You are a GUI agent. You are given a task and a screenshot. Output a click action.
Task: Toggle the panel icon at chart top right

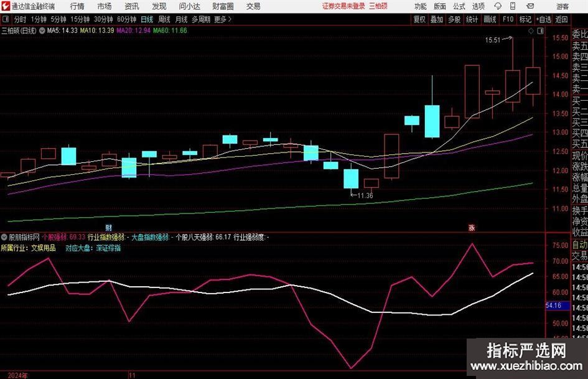click(540, 31)
